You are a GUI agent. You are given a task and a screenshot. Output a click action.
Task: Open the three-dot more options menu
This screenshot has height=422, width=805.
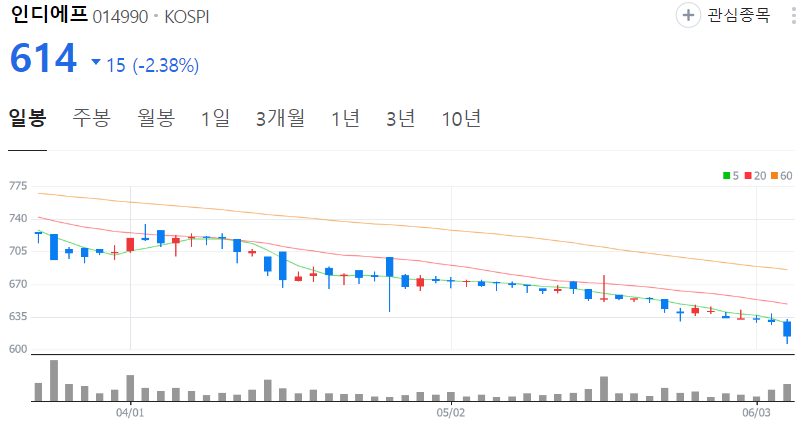coord(794,15)
